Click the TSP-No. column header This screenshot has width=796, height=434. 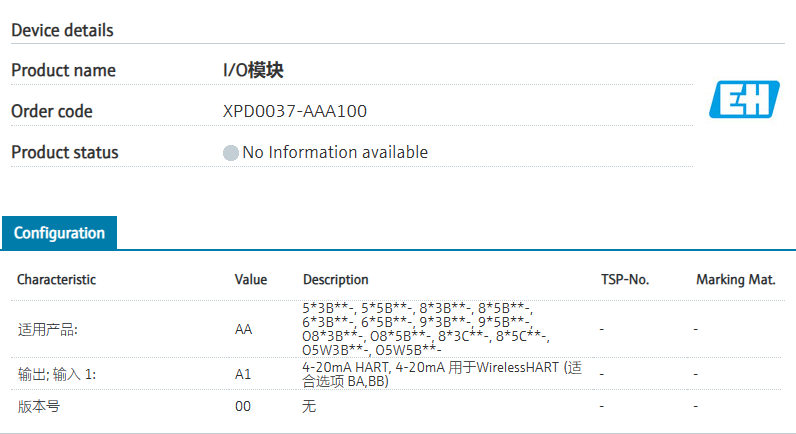click(x=625, y=280)
